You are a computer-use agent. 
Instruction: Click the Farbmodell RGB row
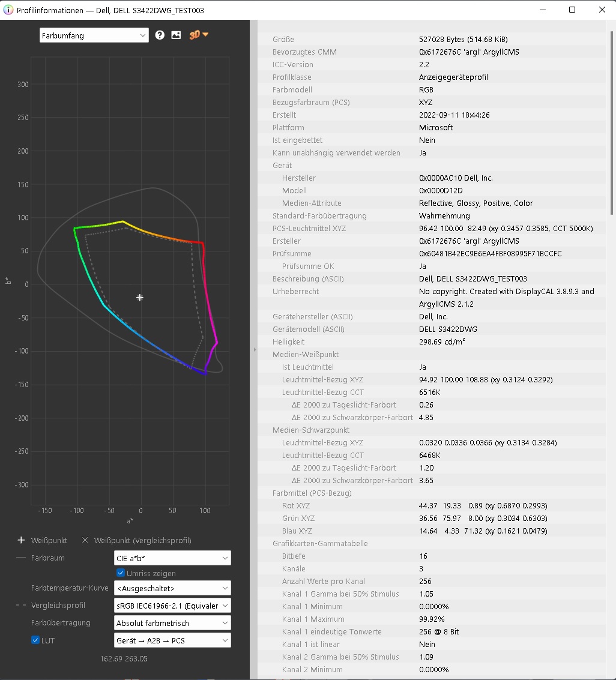431,90
